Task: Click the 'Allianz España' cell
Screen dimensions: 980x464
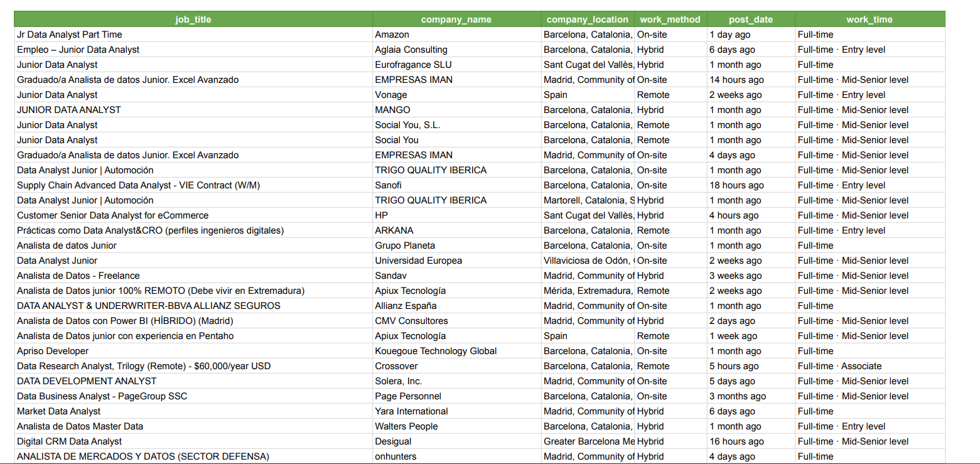Action: (456, 306)
